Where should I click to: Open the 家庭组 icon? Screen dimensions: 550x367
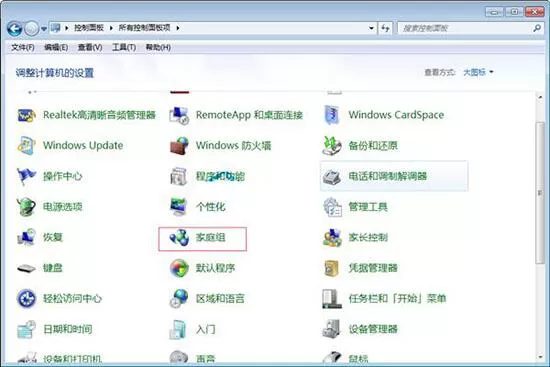click(x=179, y=238)
